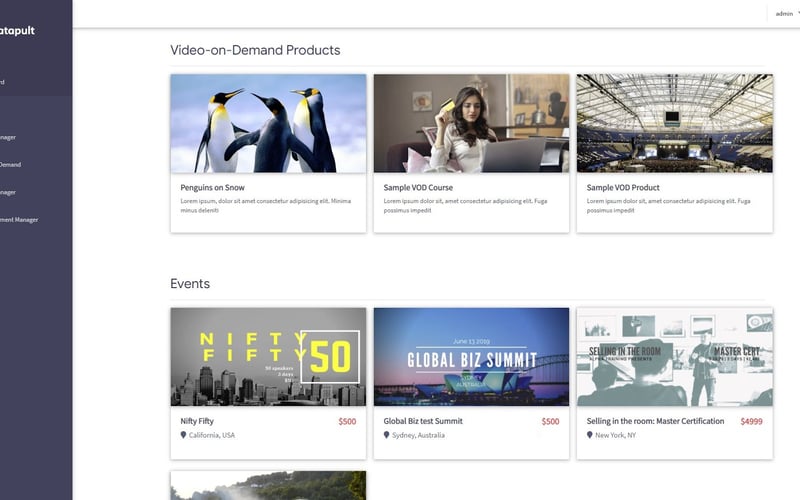
Task: Open the 'Demand' sidebar menu item
Action: click(x=10, y=165)
